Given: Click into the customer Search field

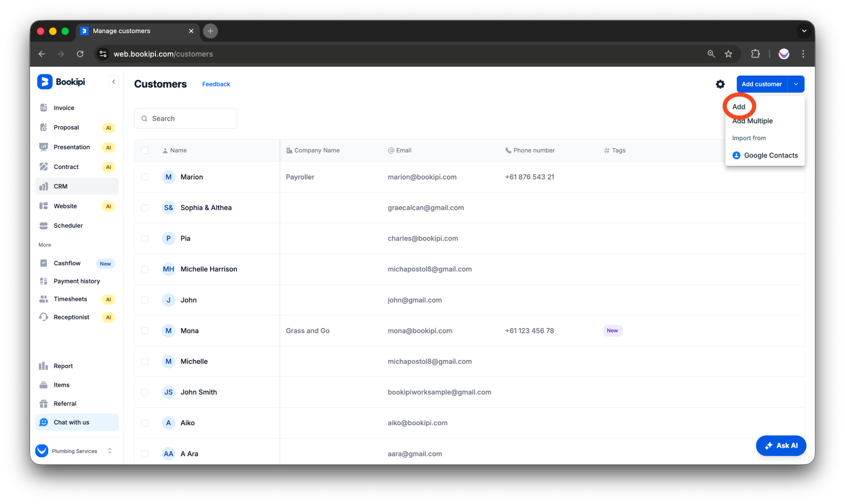Looking at the screenshot, I should [185, 118].
